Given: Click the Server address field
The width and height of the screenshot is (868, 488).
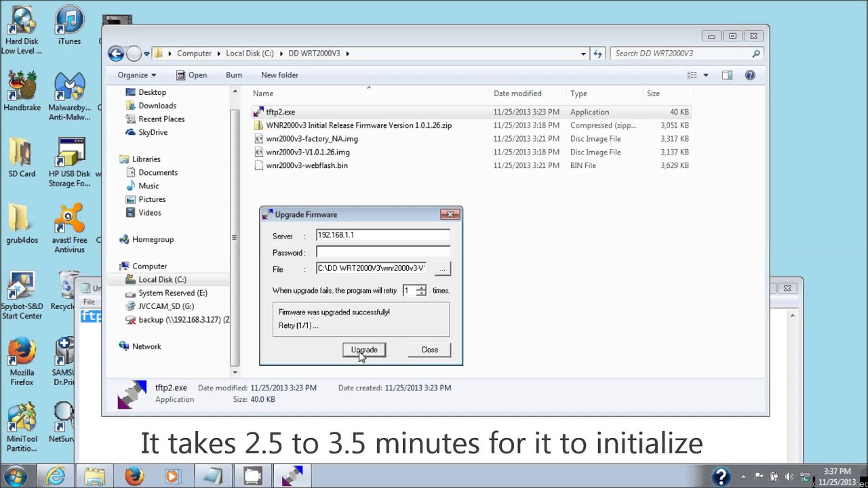Looking at the screenshot, I should click(x=382, y=235).
